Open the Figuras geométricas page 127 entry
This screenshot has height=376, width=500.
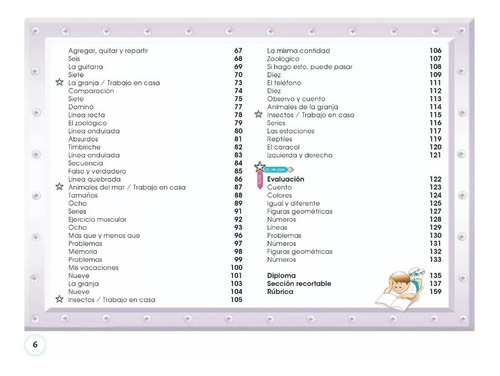300,211
